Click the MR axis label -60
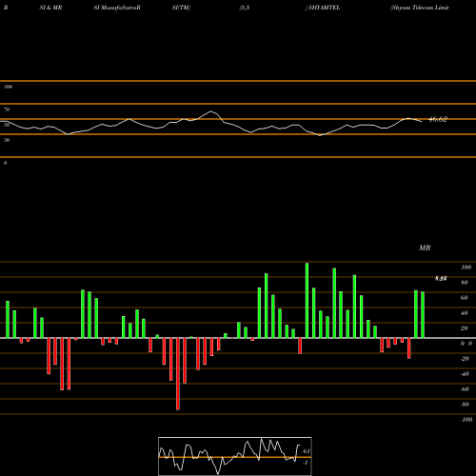This screenshot has width=476, height=476. click(x=465, y=389)
